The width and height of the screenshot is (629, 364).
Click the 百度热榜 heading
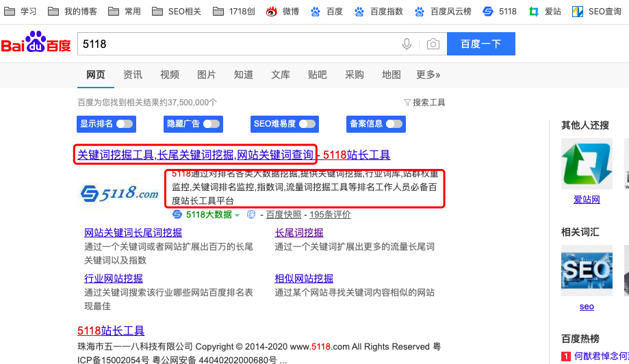[x=580, y=339]
